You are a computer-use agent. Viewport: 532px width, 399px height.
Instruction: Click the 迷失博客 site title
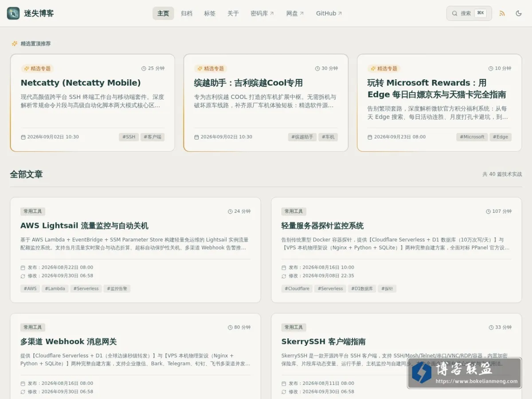coord(39,13)
